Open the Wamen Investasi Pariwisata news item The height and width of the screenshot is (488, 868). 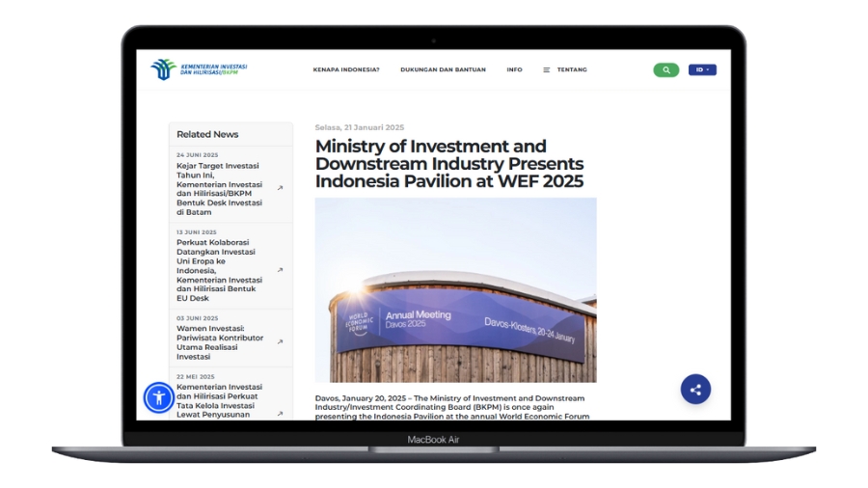tap(220, 342)
